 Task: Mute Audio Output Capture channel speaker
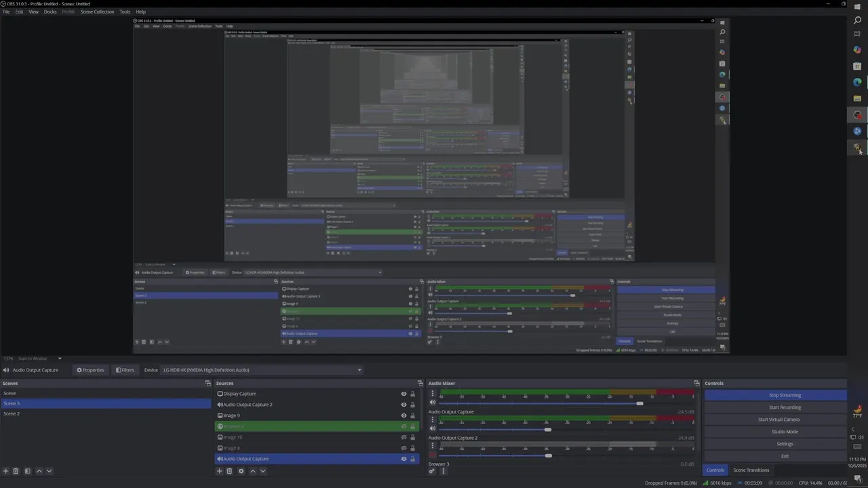click(x=432, y=429)
